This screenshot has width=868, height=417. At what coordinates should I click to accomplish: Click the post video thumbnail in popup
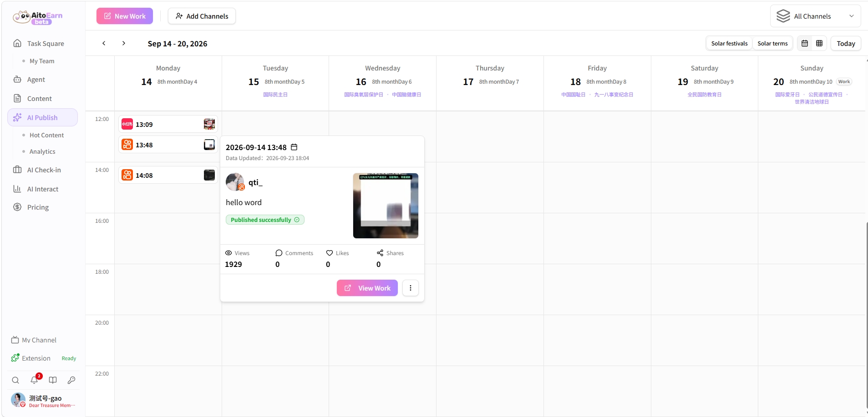point(386,206)
